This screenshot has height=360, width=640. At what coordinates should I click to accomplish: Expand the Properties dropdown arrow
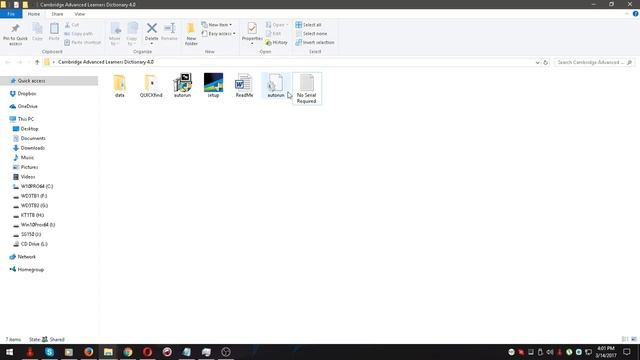252,44
